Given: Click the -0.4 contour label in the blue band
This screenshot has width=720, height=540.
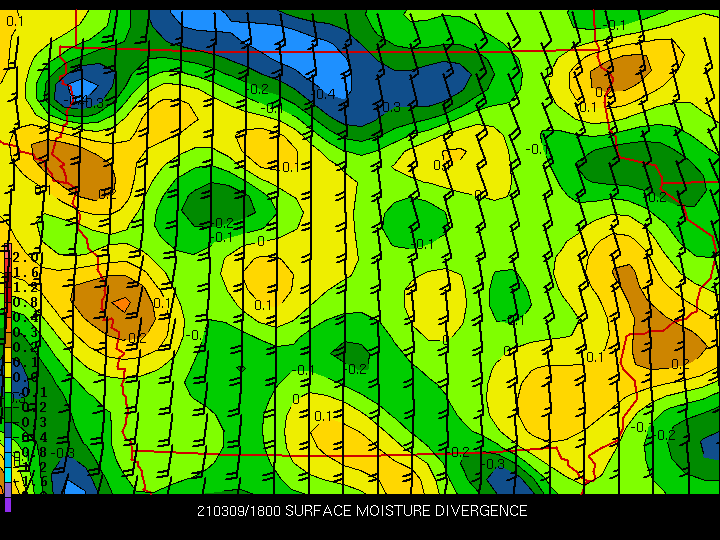Looking at the screenshot, I should 324,94.
